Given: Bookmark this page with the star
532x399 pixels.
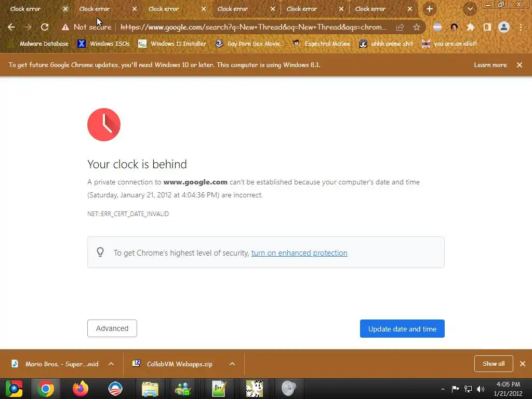Looking at the screenshot, I should (x=417, y=27).
